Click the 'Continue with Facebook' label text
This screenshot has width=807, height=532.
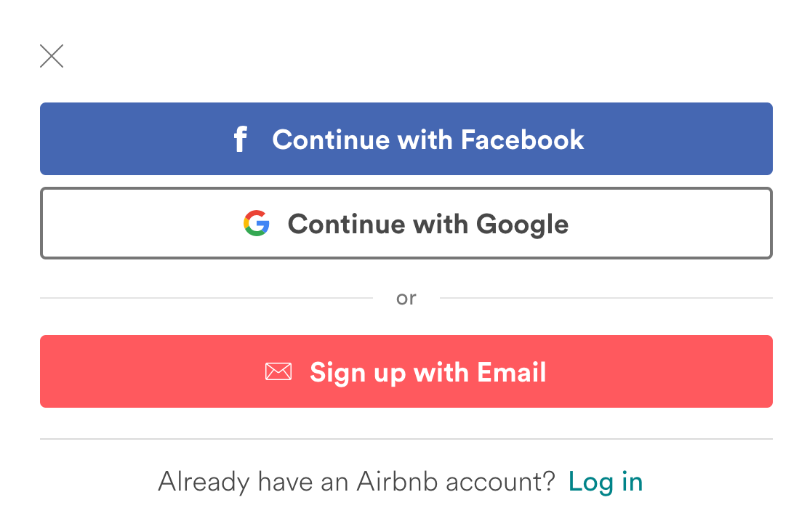(x=428, y=140)
